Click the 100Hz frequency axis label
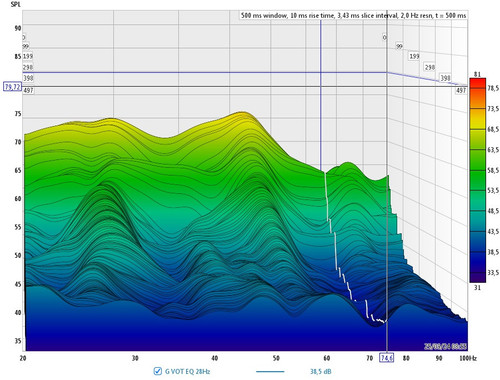500x380 pixels. 468,358
